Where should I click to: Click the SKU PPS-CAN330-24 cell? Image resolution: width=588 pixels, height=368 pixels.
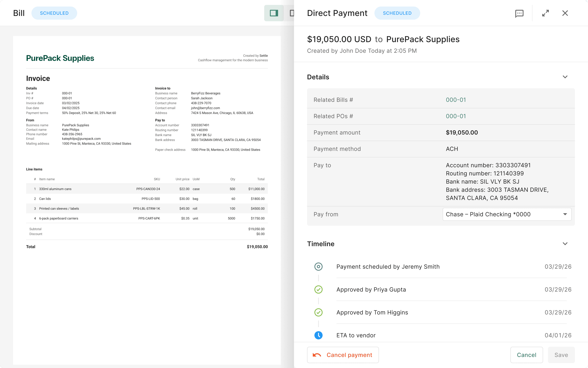tap(148, 189)
